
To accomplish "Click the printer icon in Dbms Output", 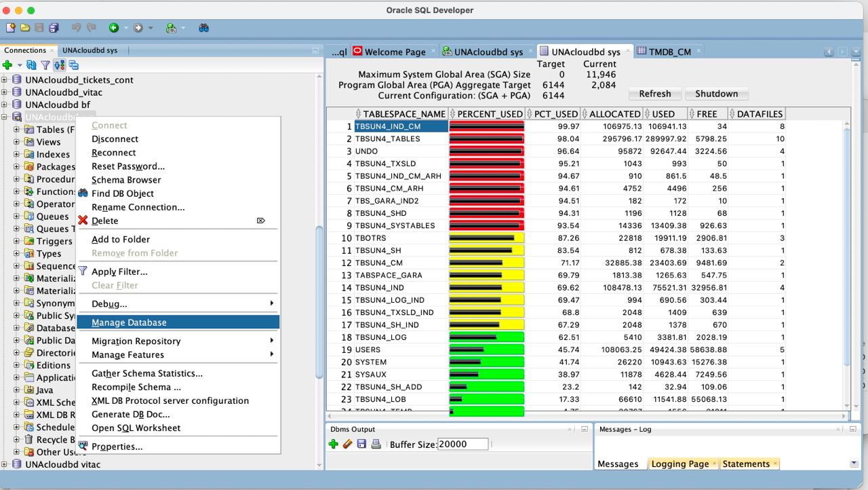I will click(x=376, y=444).
